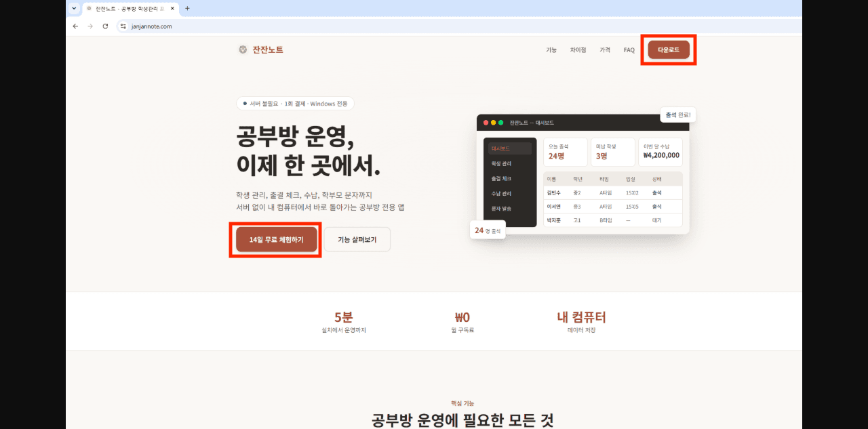Click the B타임 cell in 박지훈 row
The height and width of the screenshot is (429, 868).
pos(606,220)
